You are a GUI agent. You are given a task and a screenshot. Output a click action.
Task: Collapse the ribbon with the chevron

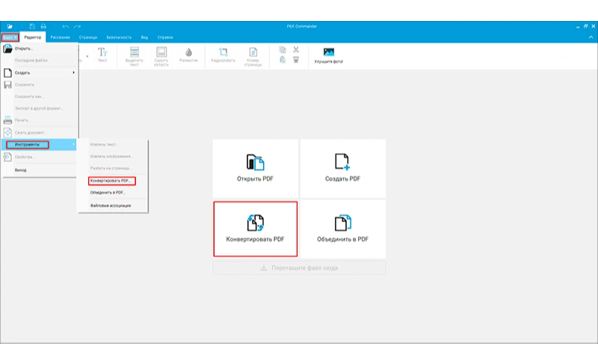coord(591,37)
